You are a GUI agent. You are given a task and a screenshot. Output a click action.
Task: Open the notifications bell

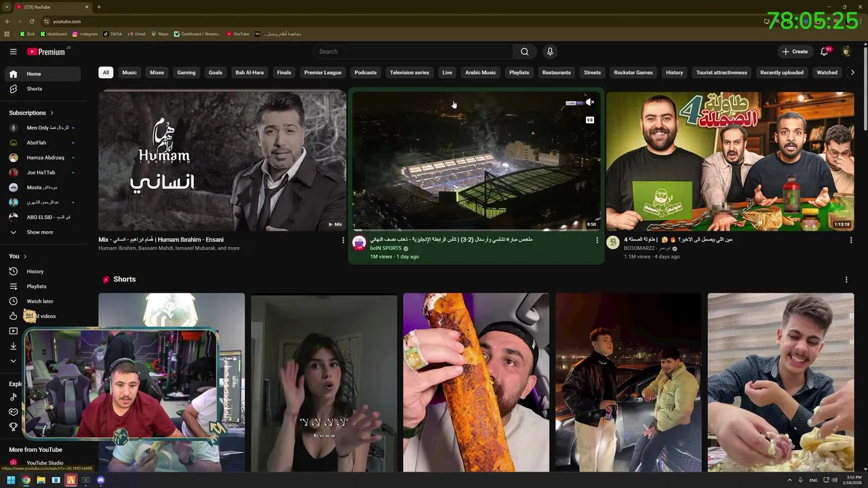[x=825, y=52]
